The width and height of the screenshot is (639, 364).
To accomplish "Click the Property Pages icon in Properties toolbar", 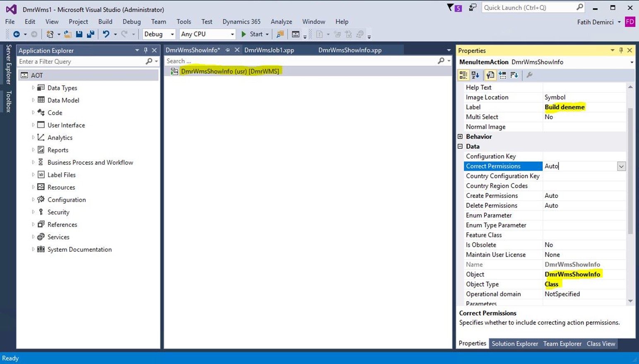I will pos(490,75).
